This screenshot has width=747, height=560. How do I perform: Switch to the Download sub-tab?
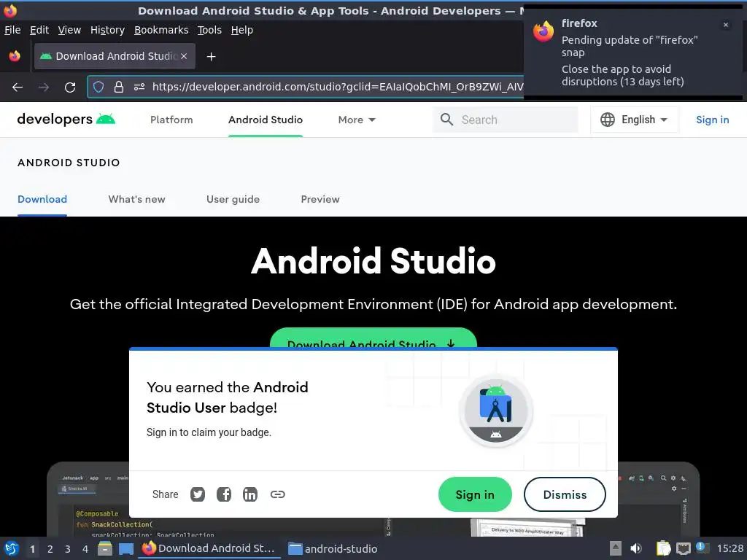[x=42, y=200]
